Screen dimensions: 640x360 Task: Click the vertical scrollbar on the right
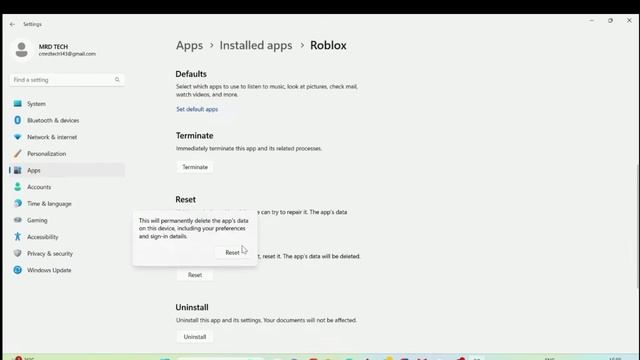[638, 226]
